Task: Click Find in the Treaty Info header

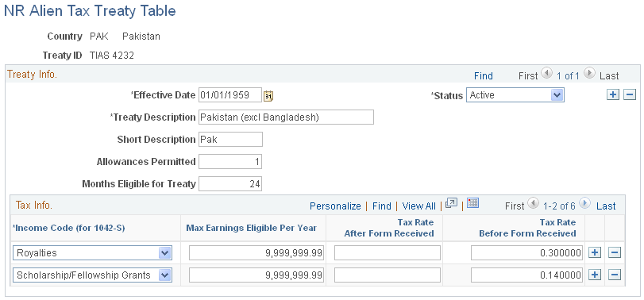Action: tap(484, 76)
